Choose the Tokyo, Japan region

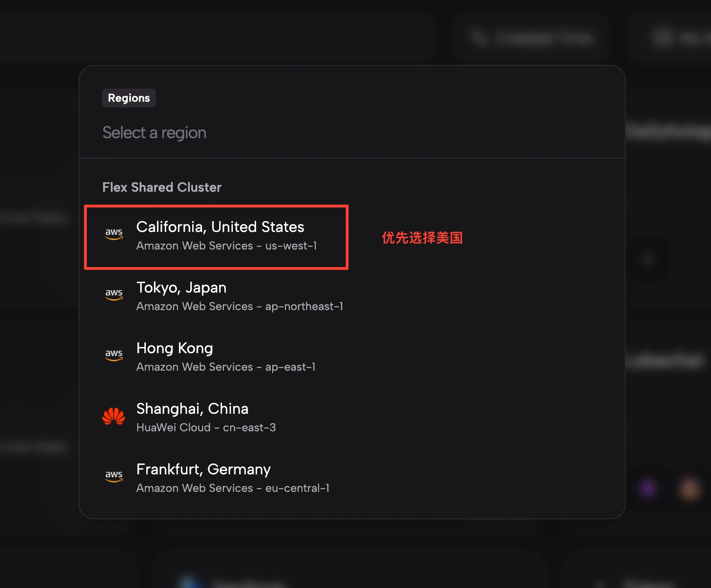point(352,297)
